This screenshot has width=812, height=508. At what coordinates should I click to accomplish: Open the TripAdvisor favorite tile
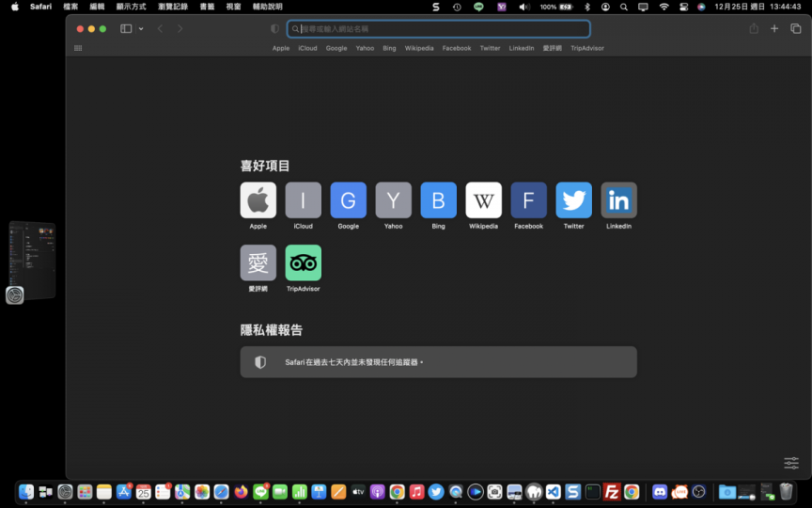point(303,262)
